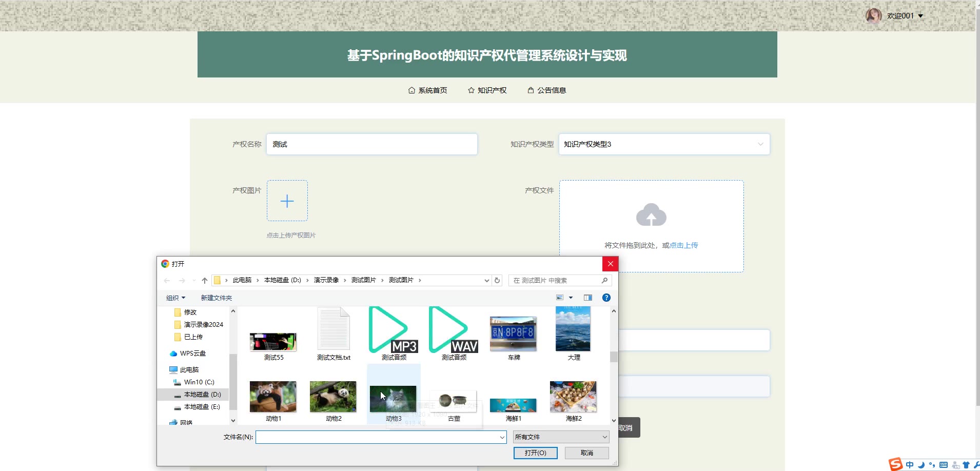Click the scroll-down arrow of the file list
This screenshot has height=471, width=980.
[x=614, y=421]
